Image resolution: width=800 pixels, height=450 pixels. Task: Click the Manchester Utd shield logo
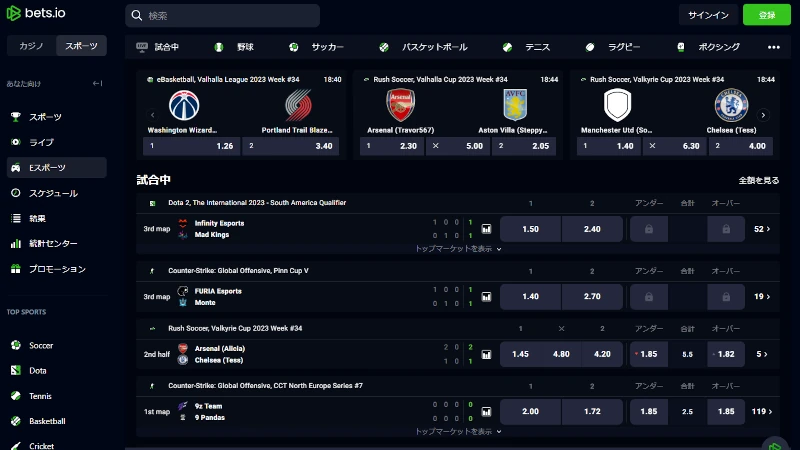click(x=617, y=105)
